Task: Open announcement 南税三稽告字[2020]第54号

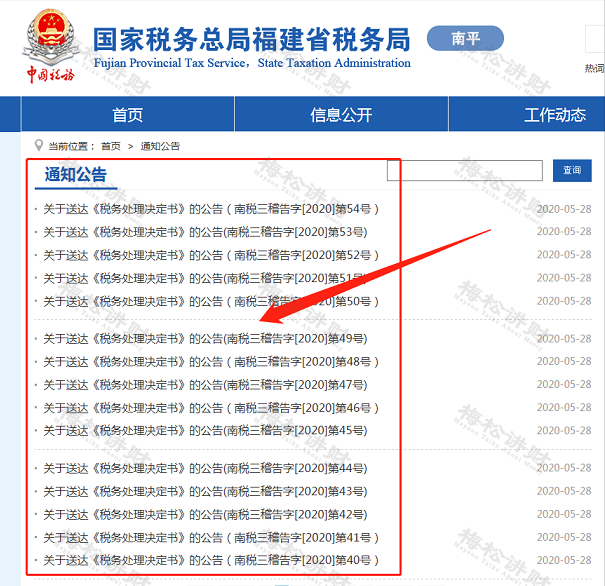Action: (x=211, y=209)
